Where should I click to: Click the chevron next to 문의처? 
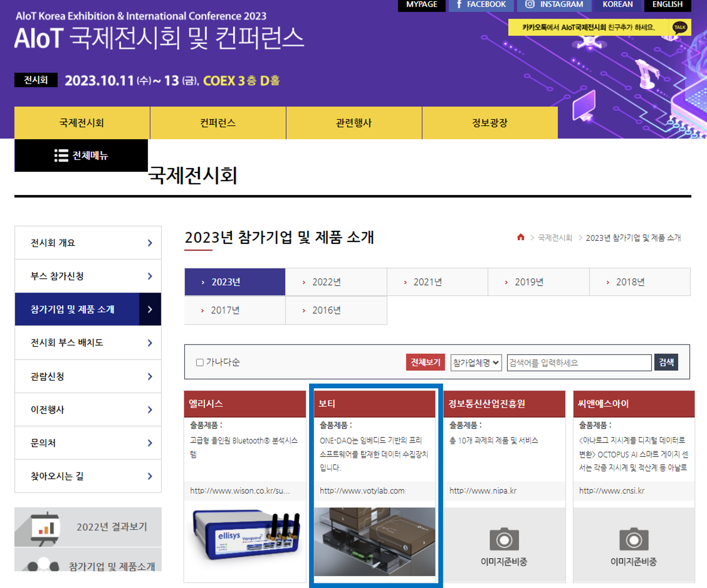[x=150, y=443]
